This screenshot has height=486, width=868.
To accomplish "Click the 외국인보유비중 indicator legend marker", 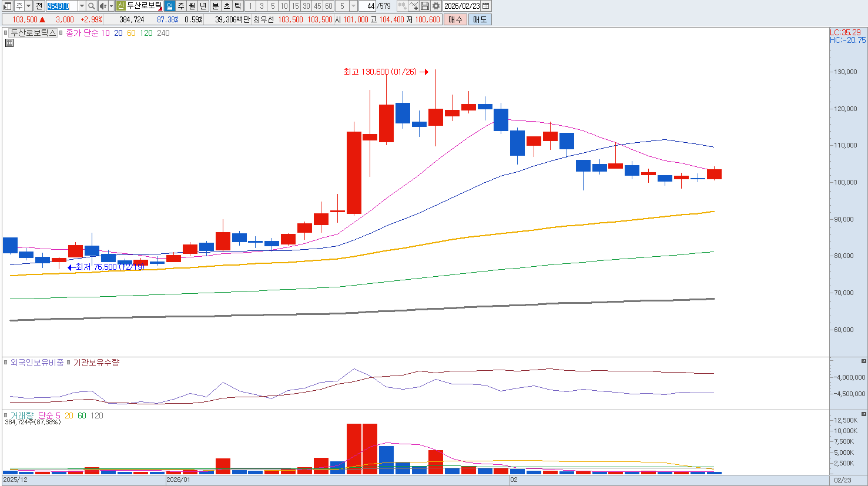I will point(6,363).
